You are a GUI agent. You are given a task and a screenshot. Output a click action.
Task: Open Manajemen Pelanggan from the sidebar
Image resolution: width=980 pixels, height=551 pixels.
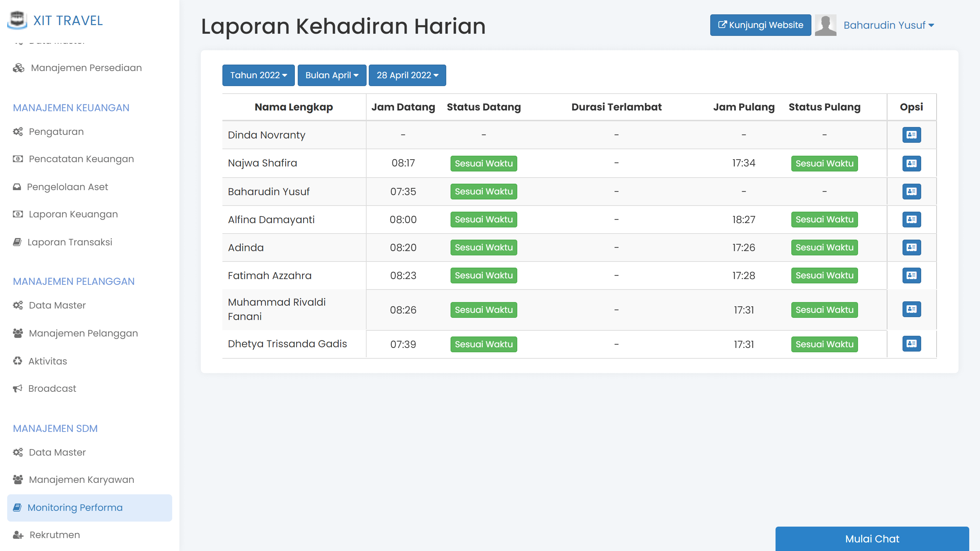point(83,333)
